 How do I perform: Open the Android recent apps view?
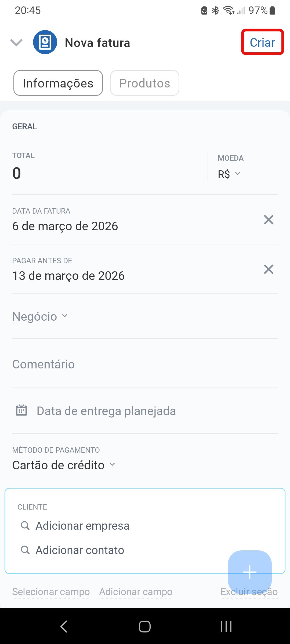pos(226,627)
